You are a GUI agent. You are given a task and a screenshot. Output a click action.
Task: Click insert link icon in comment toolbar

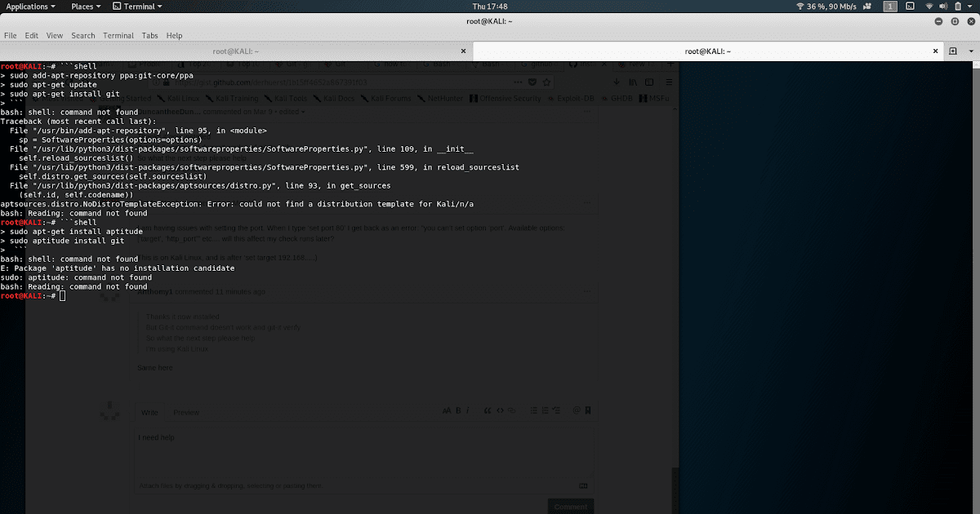pyautogui.click(x=512, y=410)
